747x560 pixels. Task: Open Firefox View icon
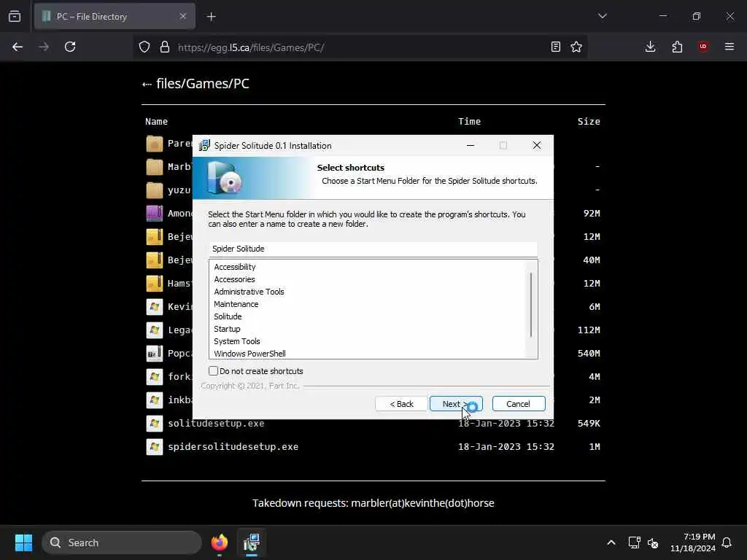pos(15,16)
